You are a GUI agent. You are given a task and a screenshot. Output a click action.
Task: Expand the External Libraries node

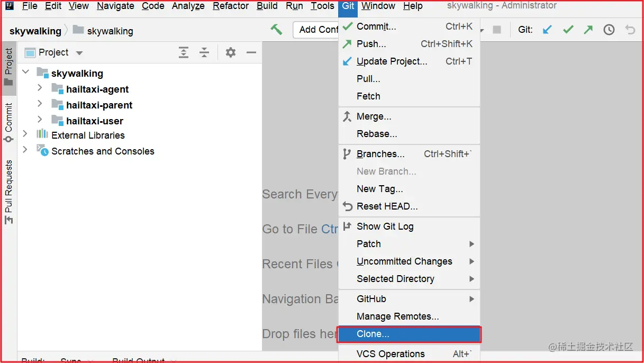click(x=25, y=134)
